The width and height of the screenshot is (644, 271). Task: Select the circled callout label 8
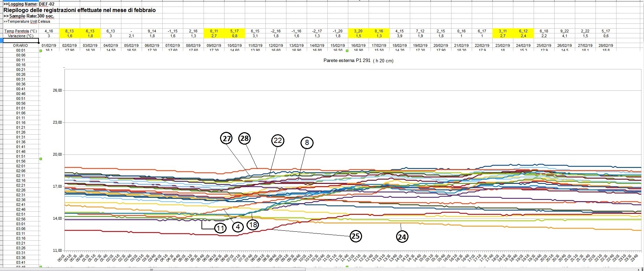(x=307, y=143)
